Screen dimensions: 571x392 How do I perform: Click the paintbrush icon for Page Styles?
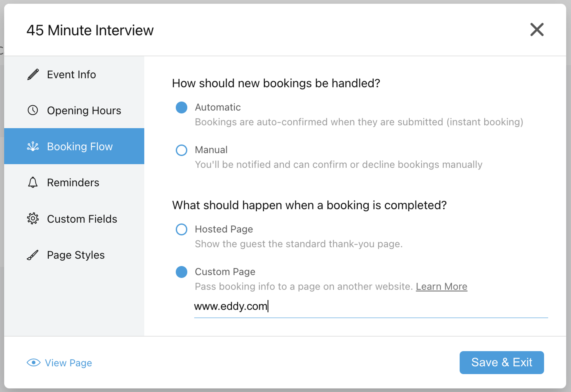33,255
